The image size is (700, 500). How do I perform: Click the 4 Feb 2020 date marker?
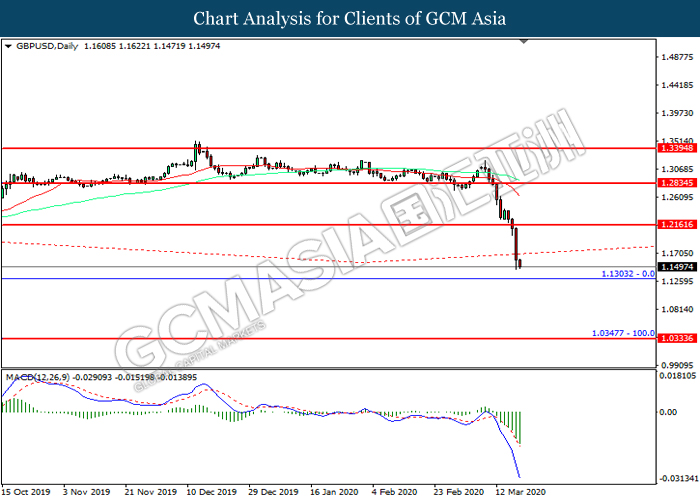[395, 492]
